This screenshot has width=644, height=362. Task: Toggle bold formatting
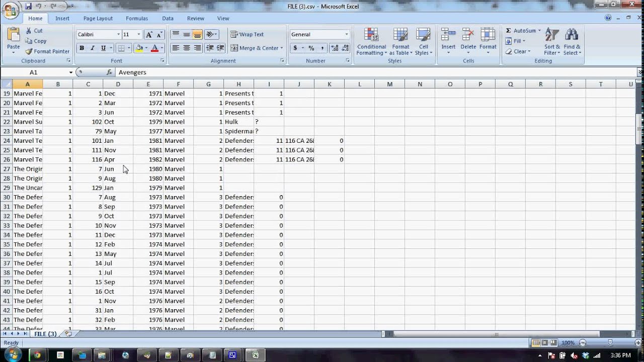(x=82, y=48)
